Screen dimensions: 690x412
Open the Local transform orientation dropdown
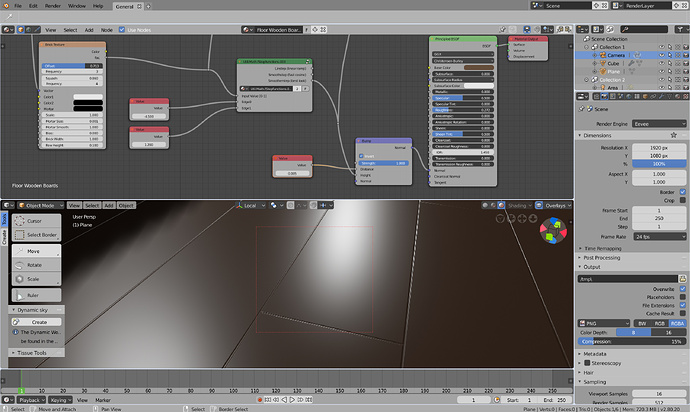(x=251, y=206)
